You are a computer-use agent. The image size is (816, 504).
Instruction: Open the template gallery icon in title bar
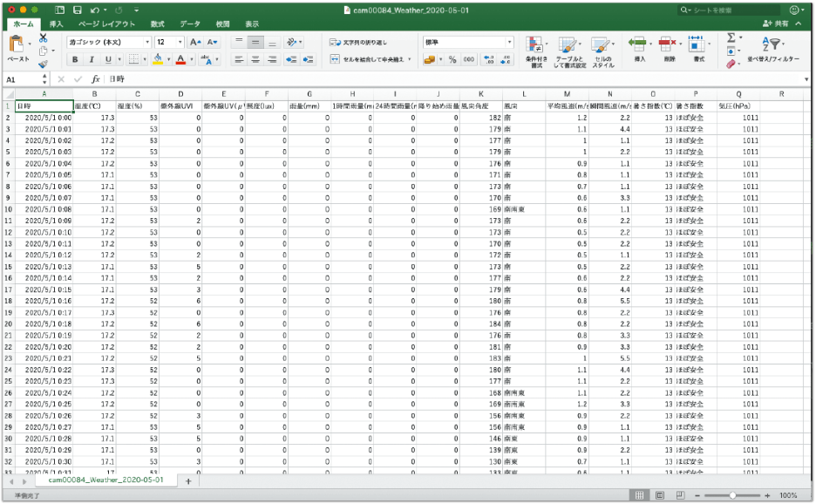(60, 10)
